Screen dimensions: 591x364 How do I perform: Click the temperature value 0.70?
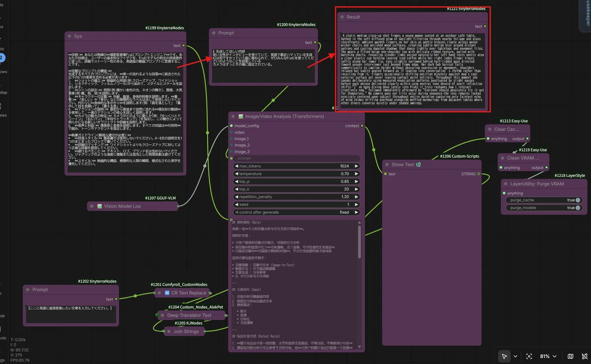coord(345,174)
